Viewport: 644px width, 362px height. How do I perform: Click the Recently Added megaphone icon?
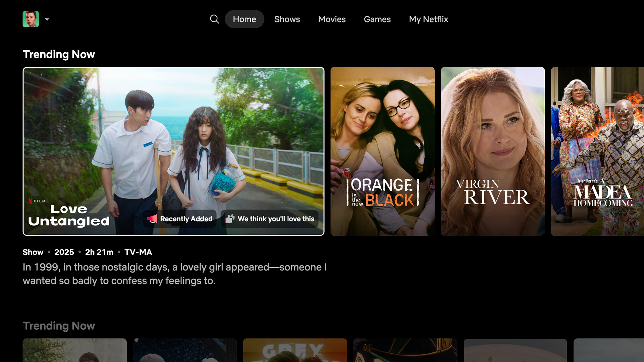152,219
